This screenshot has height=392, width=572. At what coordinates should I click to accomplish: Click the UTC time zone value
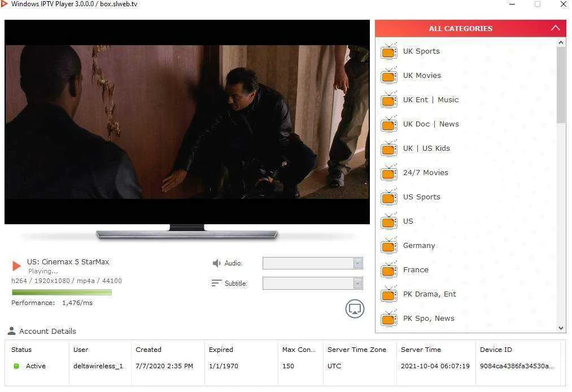[334, 366]
